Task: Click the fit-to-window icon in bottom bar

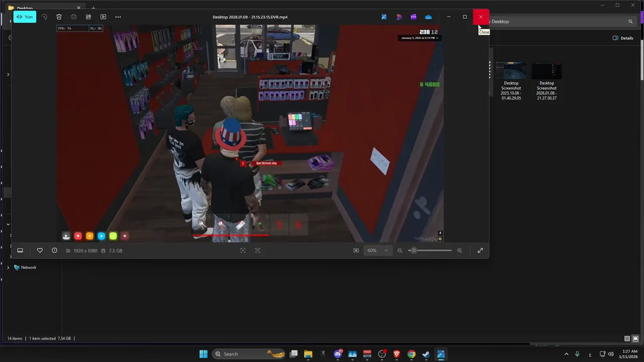Action: 243,250
